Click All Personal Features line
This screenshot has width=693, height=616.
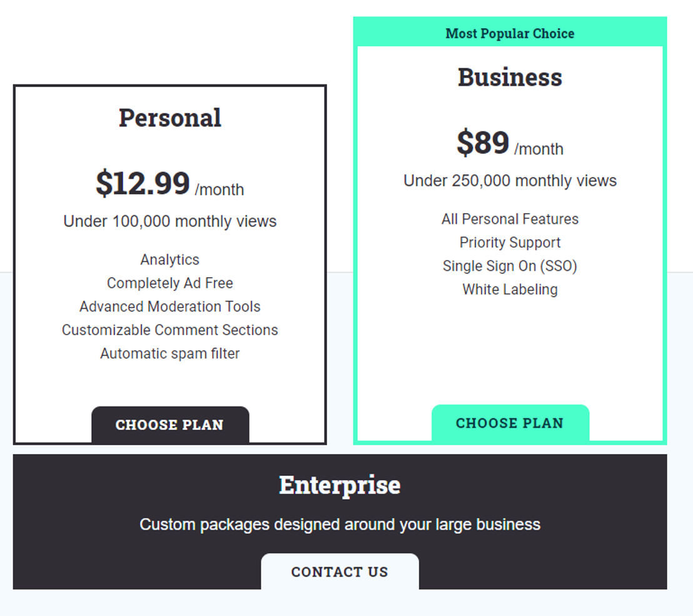point(510,219)
